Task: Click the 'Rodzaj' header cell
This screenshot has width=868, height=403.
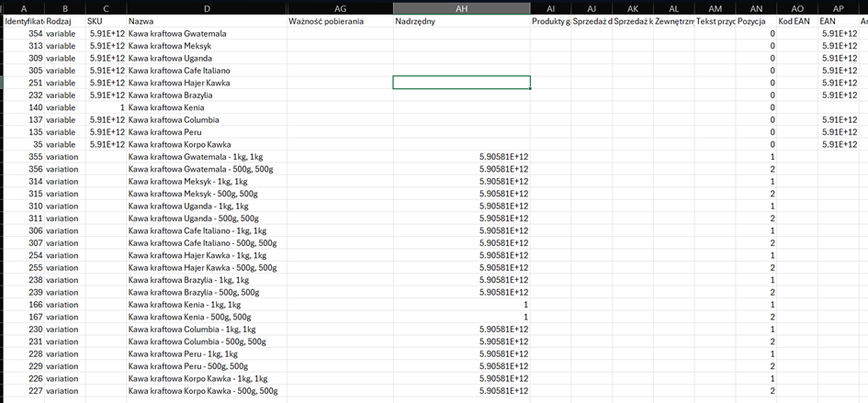Action: coord(65,21)
